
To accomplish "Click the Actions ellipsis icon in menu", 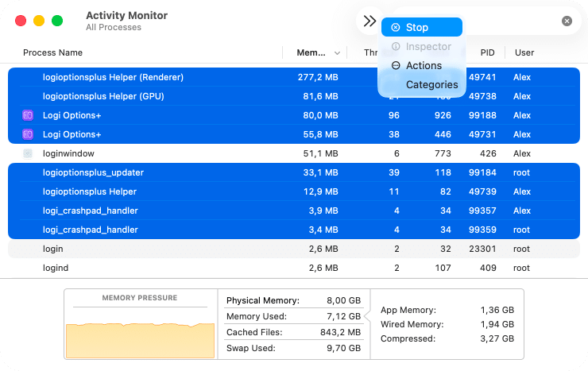I will pyautogui.click(x=396, y=66).
